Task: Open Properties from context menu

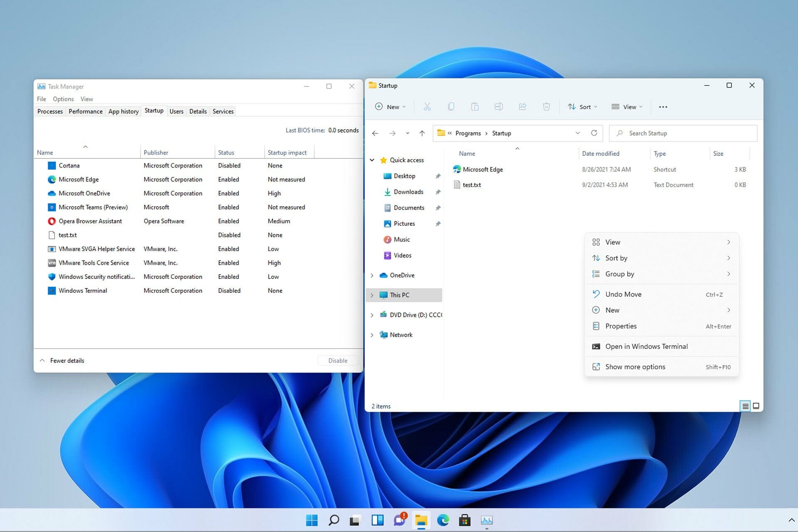Action: (662, 326)
